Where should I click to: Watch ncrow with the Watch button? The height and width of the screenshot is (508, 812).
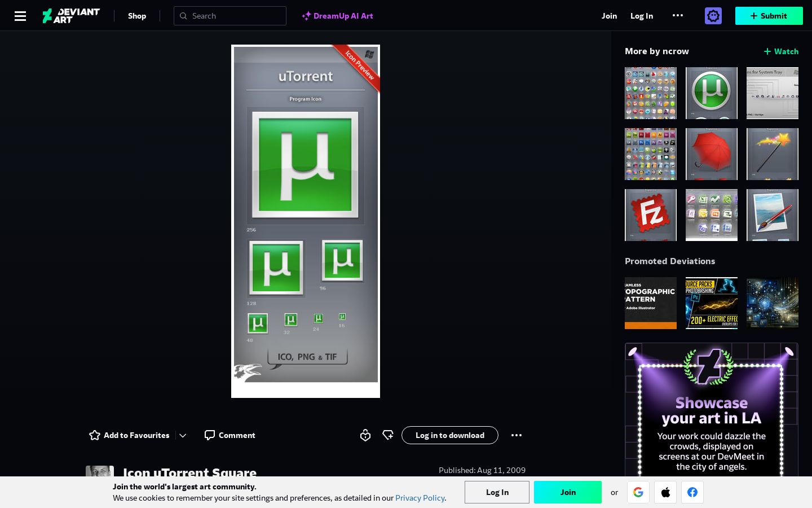coord(781,51)
